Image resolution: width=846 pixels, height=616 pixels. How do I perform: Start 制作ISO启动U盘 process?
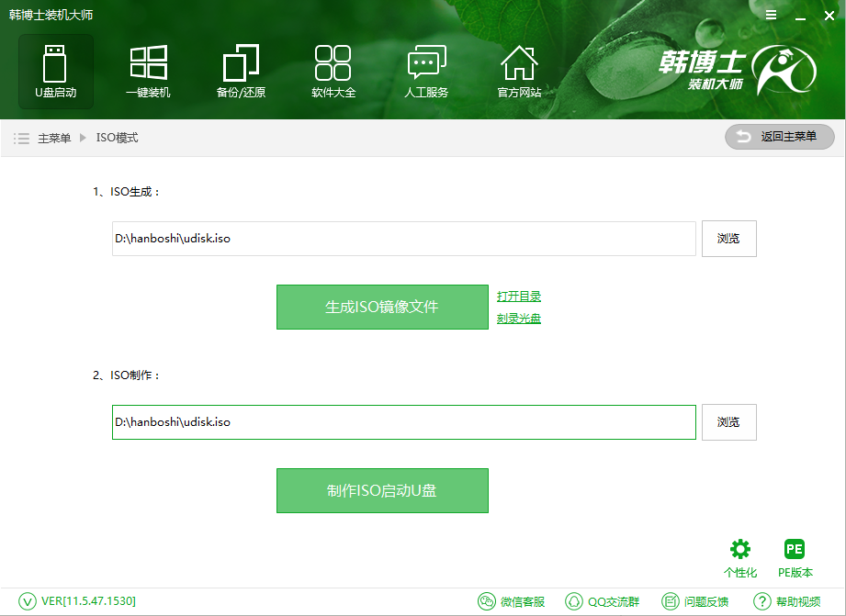tap(382, 490)
